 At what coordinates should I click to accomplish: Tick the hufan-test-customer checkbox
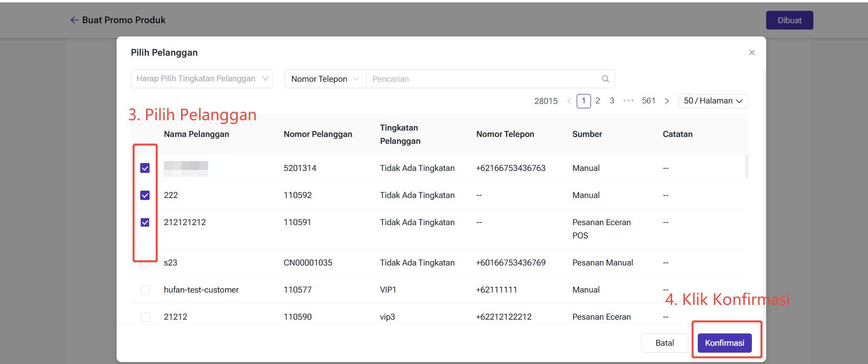pyautogui.click(x=145, y=290)
